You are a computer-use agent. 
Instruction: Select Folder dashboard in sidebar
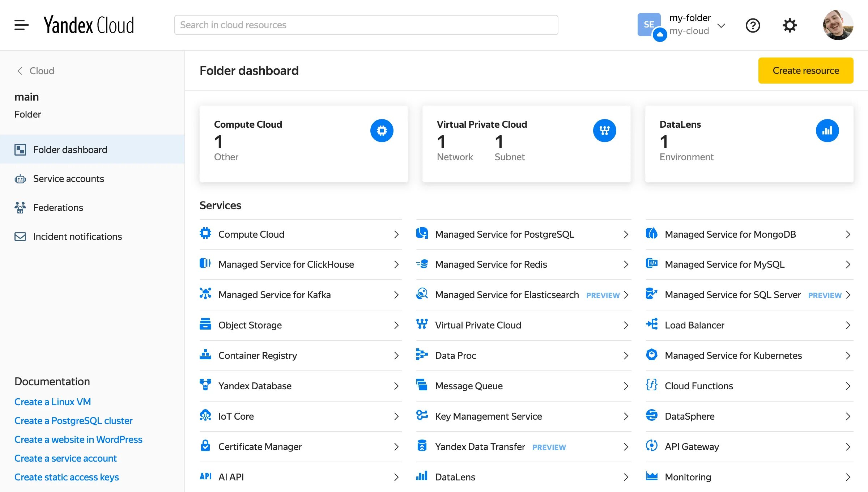(x=92, y=149)
